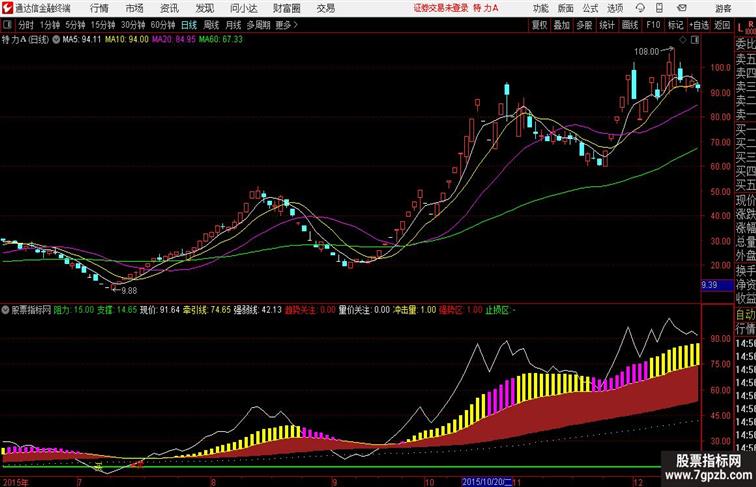Expand the dropdown next to 特力A (日线)
Image resolution: width=756 pixels, height=487 pixels.
[x=56, y=40]
